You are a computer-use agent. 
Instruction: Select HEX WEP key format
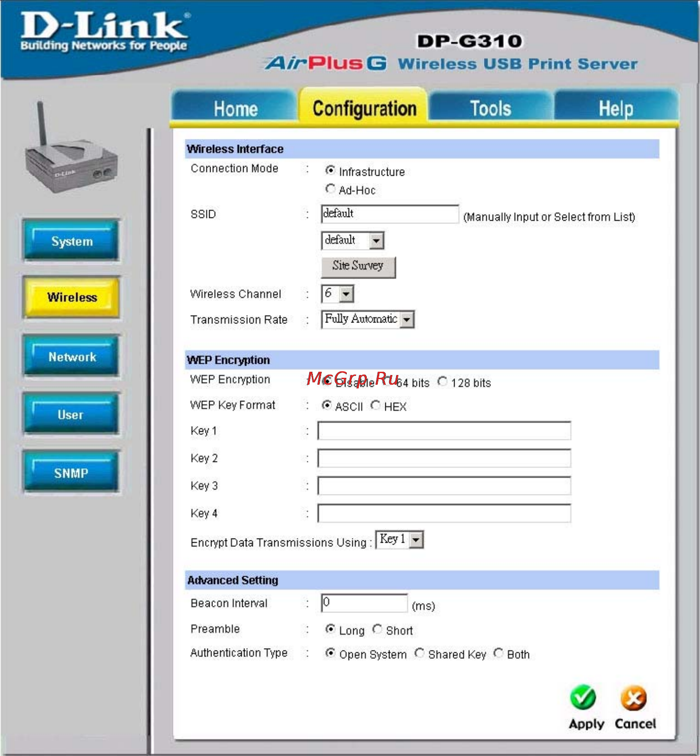click(376, 405)
